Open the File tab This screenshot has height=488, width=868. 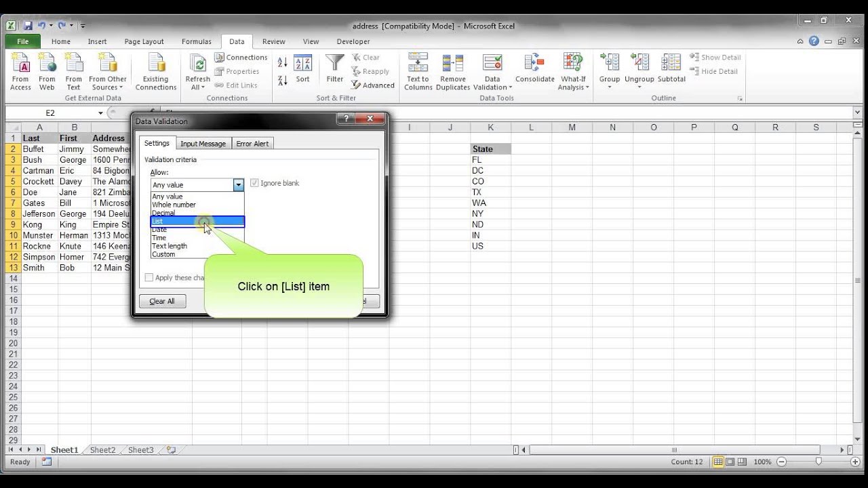(x=22, y=41)
